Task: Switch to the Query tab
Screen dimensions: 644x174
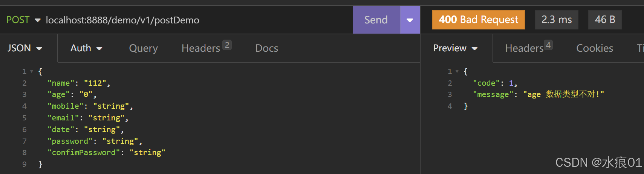Action: (143, 48)
